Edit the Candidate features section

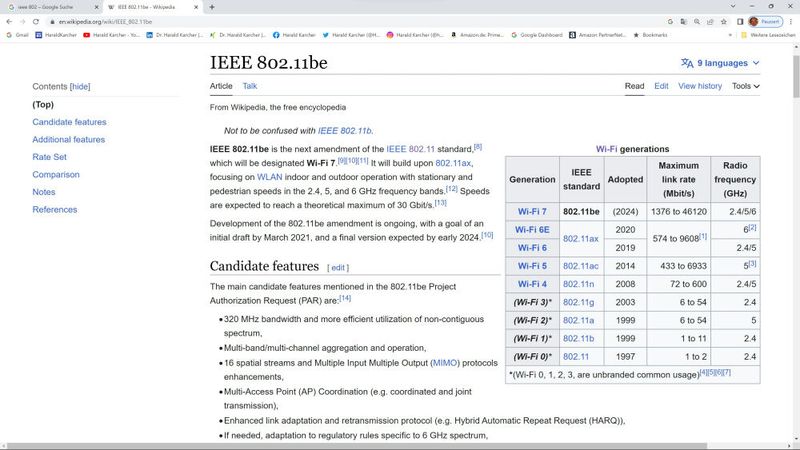tap(338, 268)
